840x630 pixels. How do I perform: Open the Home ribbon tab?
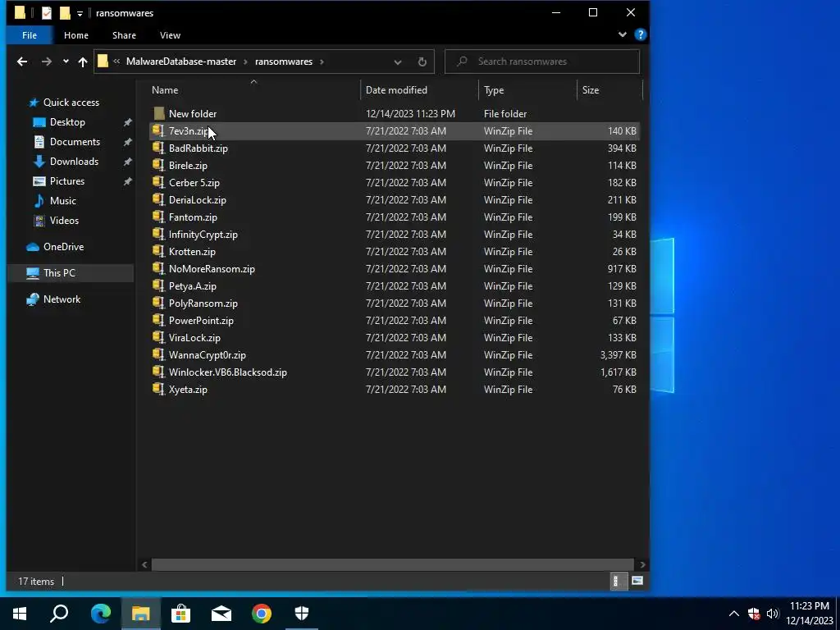point(76,35)
